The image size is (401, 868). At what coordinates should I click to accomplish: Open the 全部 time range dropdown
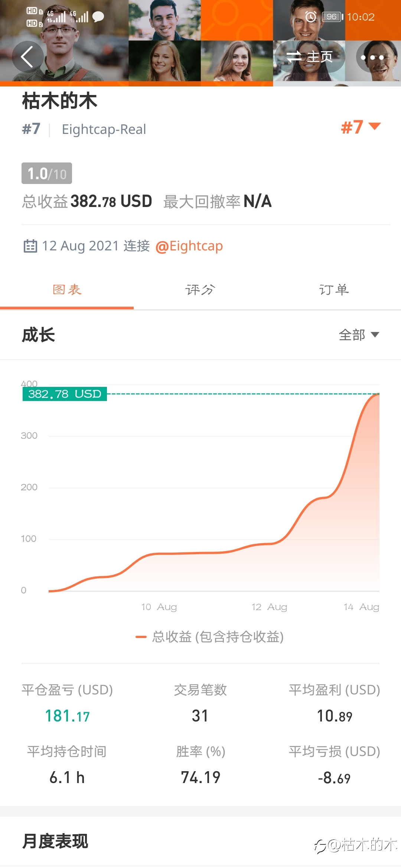359,335
